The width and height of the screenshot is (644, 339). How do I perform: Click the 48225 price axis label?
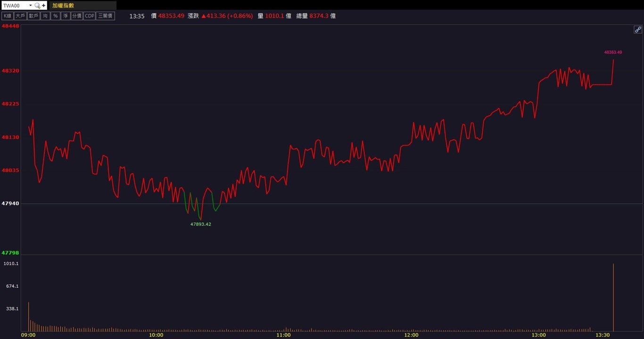10,104
